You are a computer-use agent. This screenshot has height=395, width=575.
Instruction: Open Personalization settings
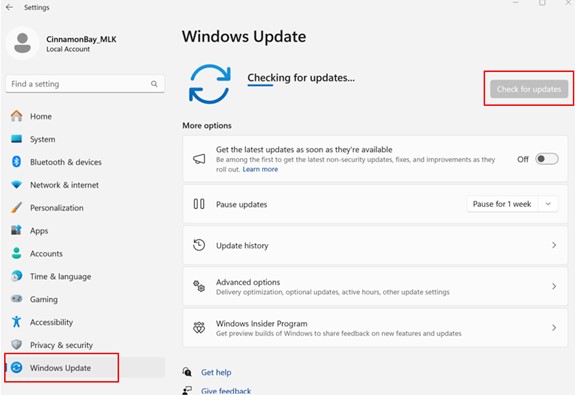point(85,208)
